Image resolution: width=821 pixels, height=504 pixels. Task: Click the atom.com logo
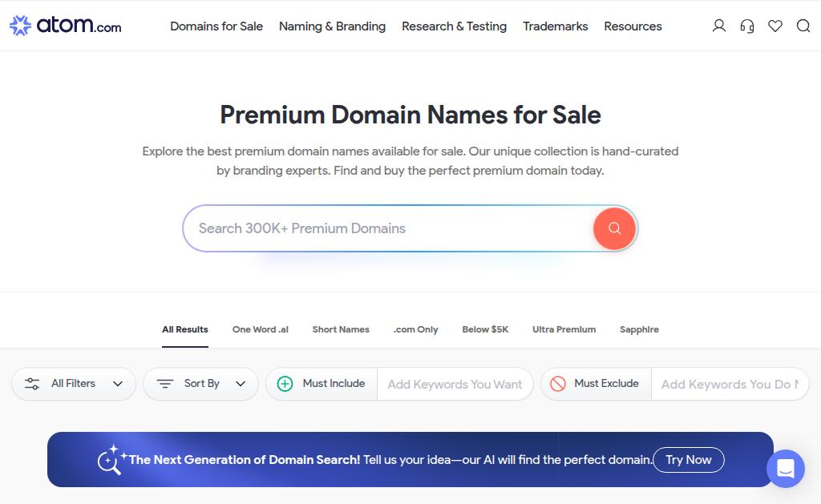(x=66, y=25)
